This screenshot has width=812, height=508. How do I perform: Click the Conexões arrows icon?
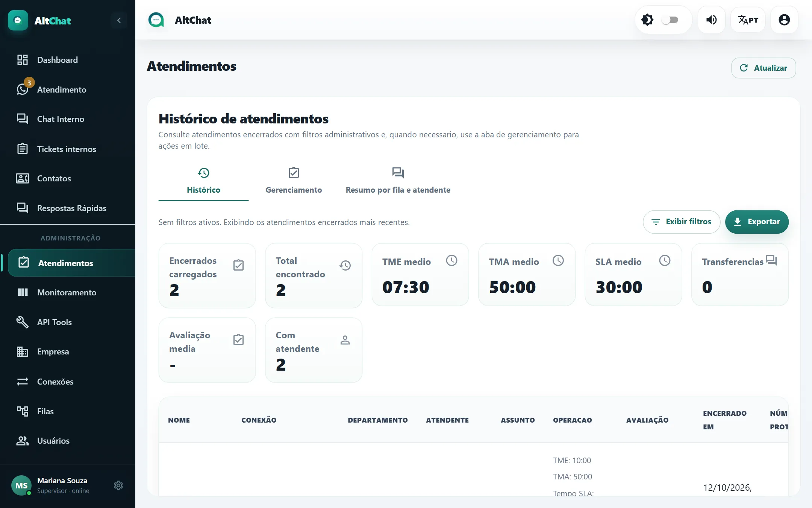(22, 382)
